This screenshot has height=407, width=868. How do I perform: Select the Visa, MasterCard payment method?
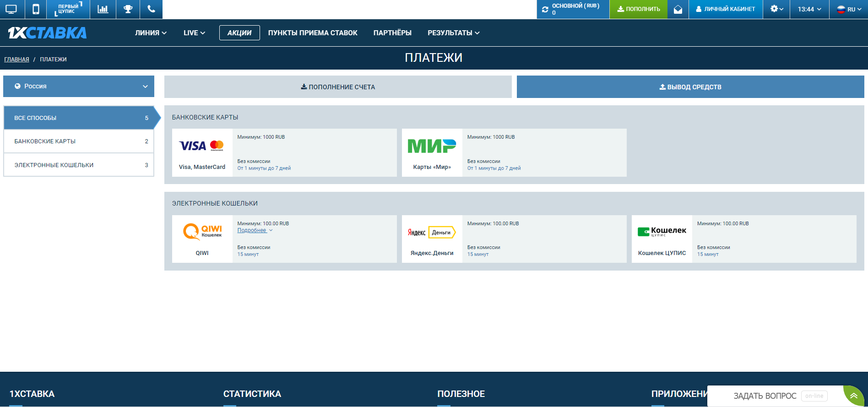tap(202, 152)
